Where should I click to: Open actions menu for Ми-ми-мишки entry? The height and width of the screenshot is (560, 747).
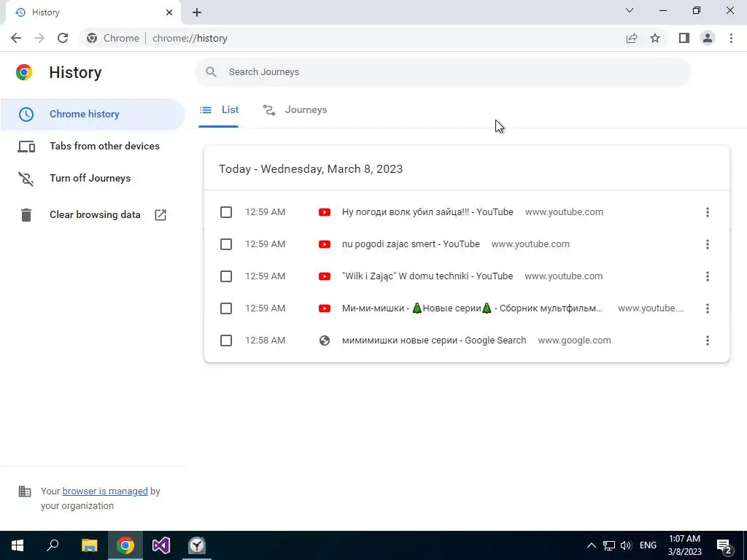tap(707, 308)
